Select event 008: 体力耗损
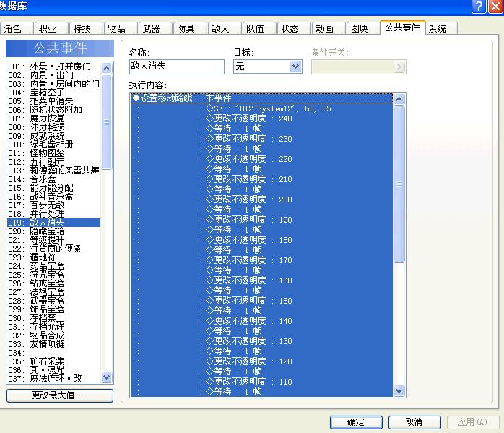Viewport: 504px width, 433px height. [53, 127]
